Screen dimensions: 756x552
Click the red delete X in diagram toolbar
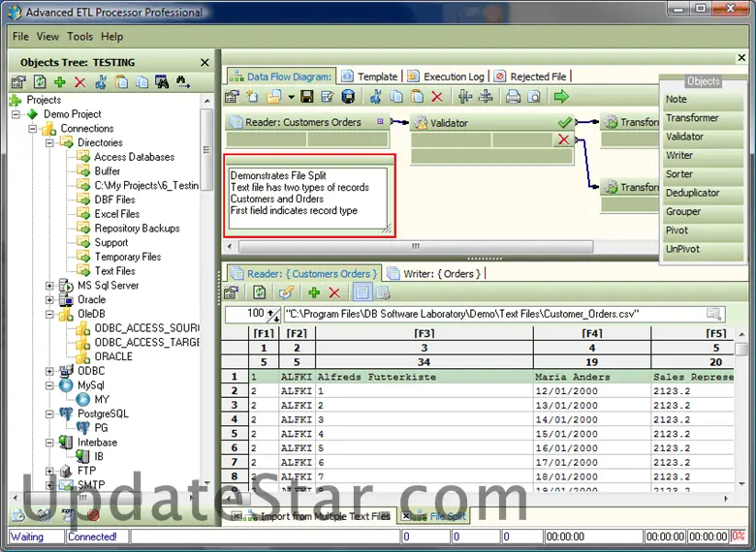(437, 97)
